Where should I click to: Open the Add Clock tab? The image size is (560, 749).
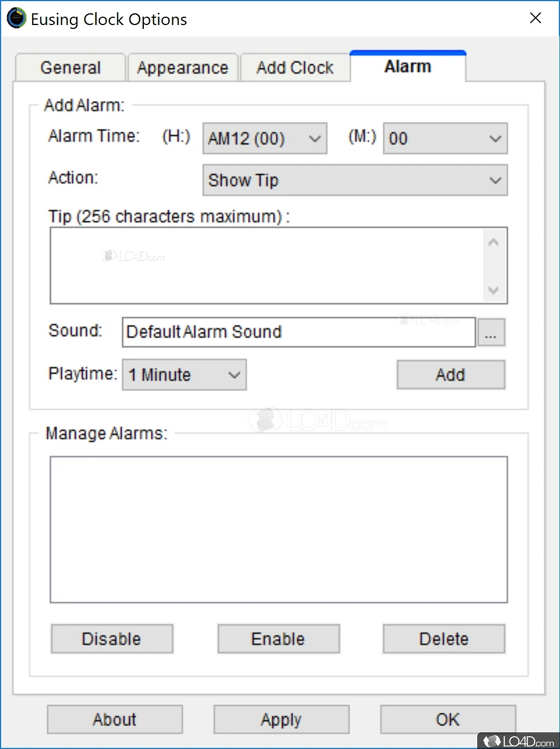coord(295,68)
